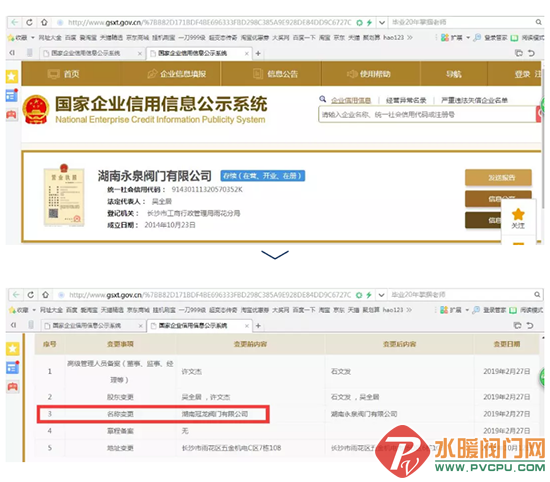Open 信息公告 navigation item
Viewport: 550px width, 482px height.
click(276, 74)
